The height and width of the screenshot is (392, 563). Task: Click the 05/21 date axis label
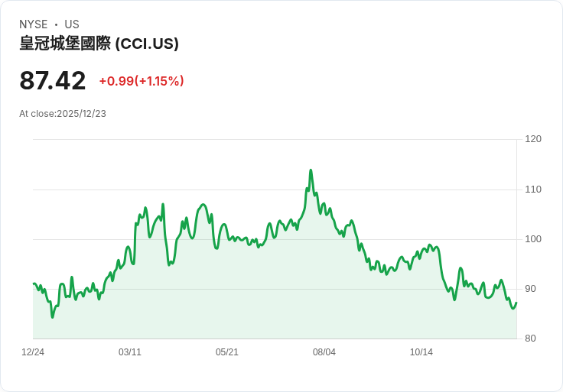227,352
